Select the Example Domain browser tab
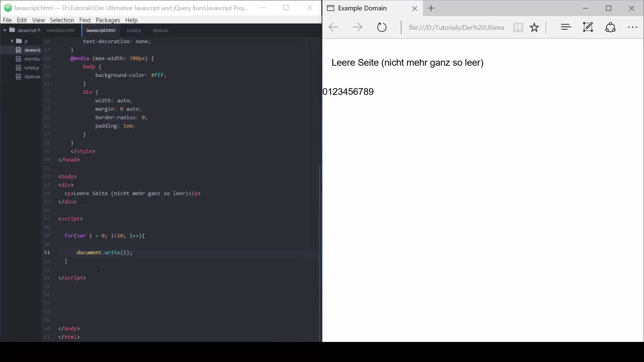 tap(372, 8)
